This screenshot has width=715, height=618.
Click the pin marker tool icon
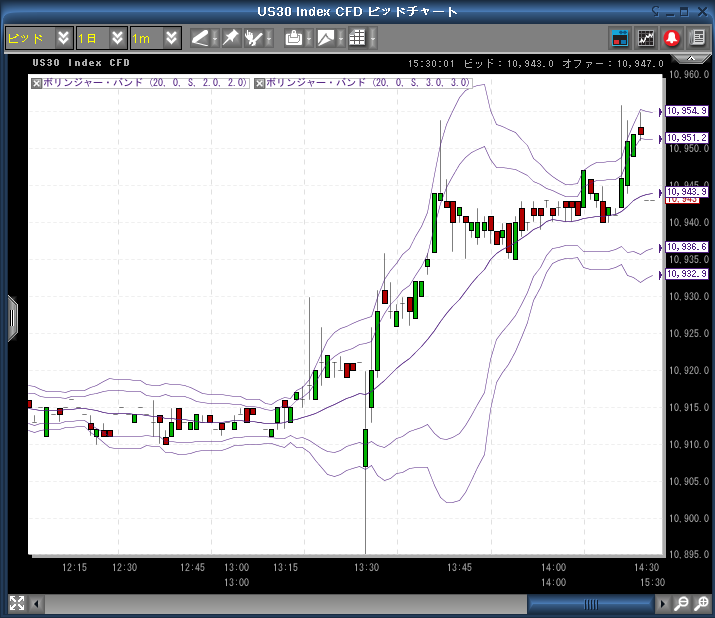(231, 38)
